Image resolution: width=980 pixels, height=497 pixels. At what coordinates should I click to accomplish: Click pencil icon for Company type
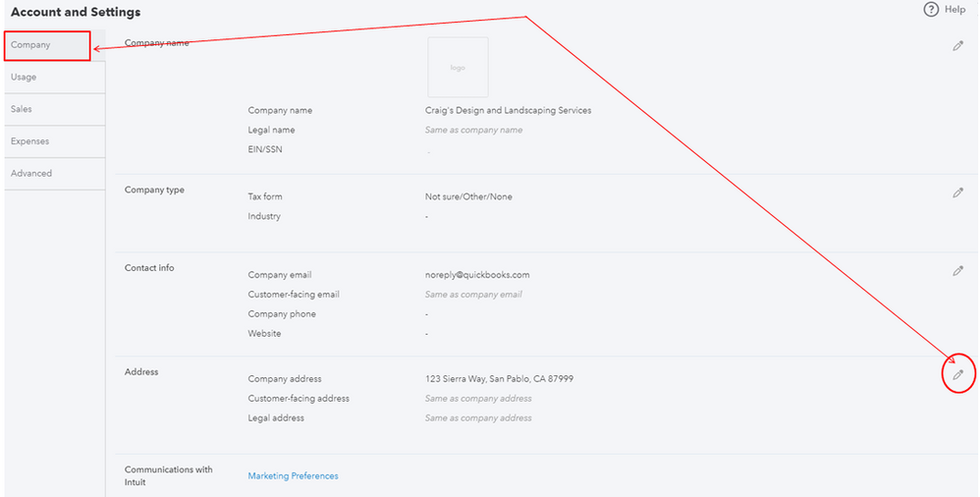click(x=957, y=193)
